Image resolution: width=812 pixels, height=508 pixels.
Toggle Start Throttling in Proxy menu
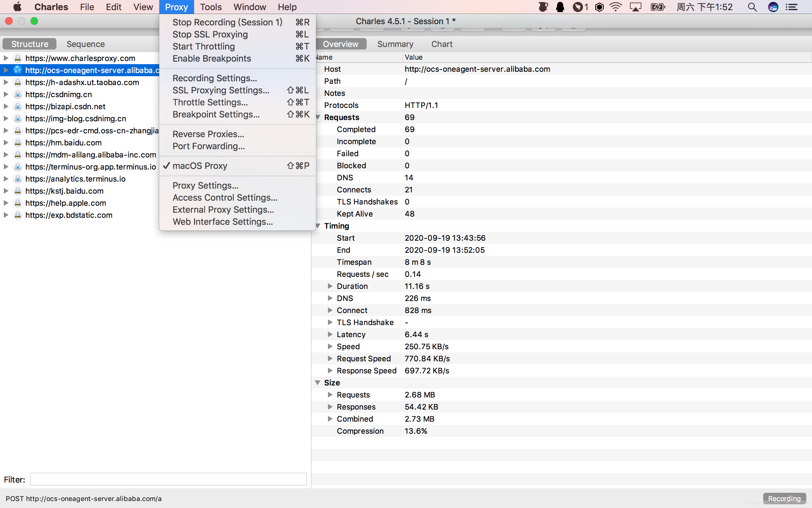point(238,46)
